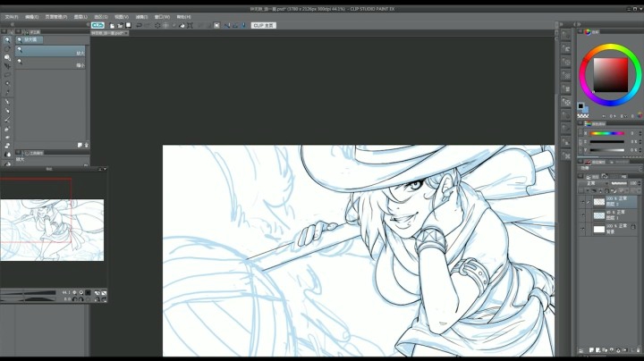Open the Help menu (帮助)
Screen dimensions: 644x361
coord(183,17)
